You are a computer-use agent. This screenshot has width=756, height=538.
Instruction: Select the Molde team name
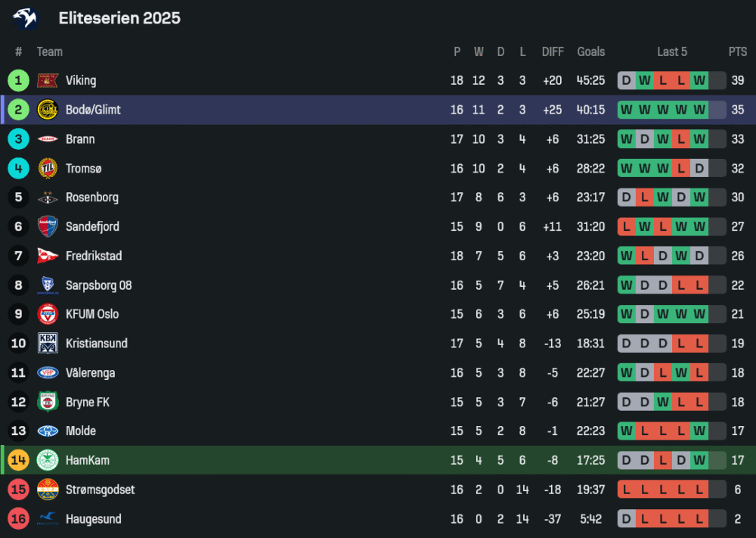tap(81, 431)
